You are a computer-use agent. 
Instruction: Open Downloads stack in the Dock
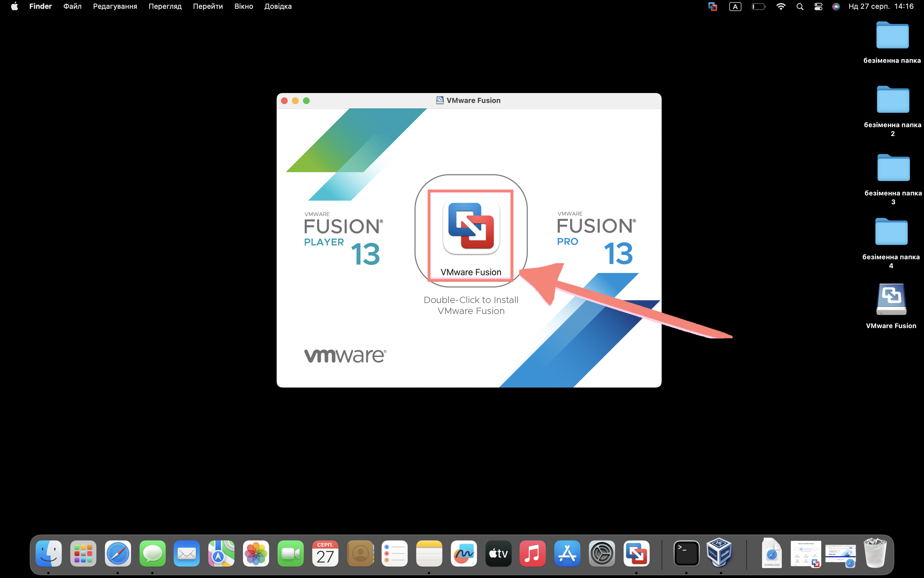(x=771, y=553)
